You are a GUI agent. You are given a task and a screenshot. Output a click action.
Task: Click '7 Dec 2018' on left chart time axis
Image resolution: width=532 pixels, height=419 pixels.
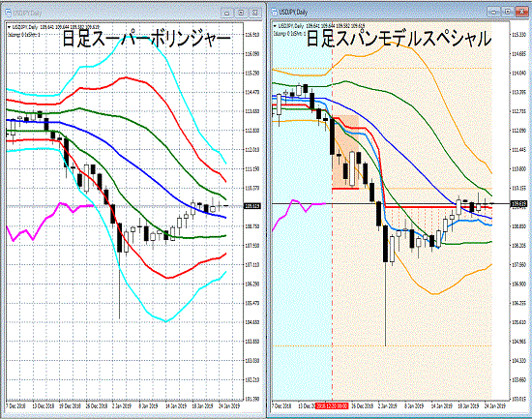[x=15, y=405]
